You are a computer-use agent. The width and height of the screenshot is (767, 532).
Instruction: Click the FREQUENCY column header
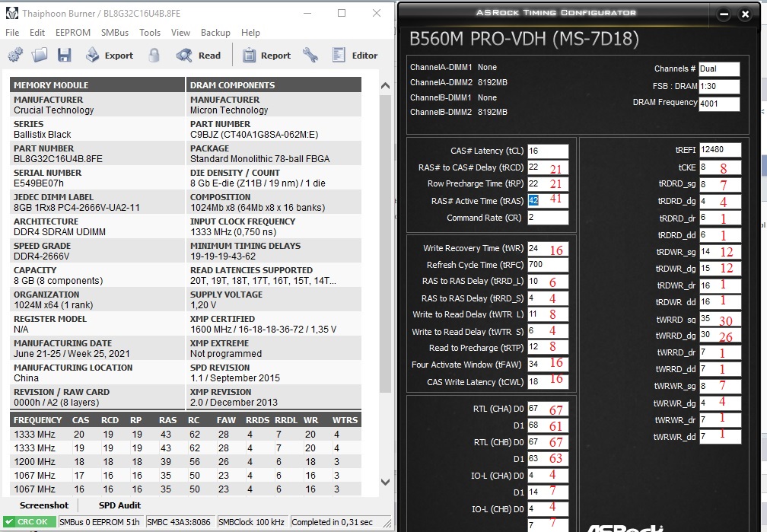(x=38, y=420)
